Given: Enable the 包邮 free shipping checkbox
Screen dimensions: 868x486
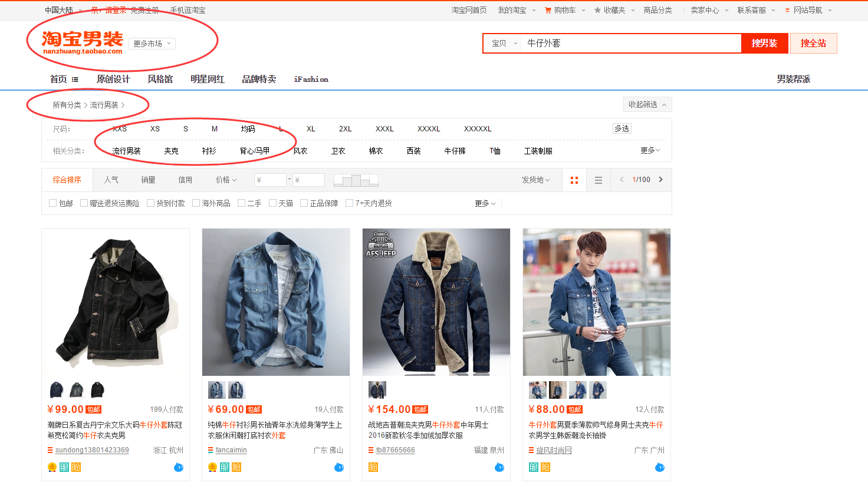Looking at the screenshot, I should [x=53, y=203].
